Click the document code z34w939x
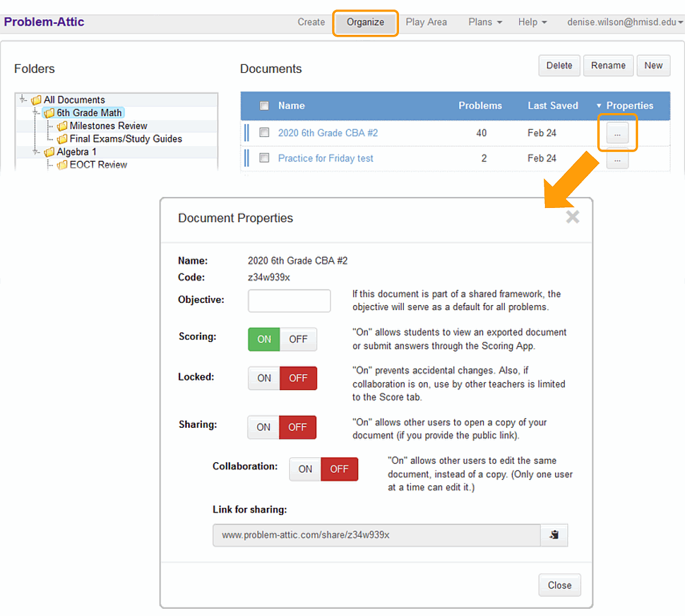Image resolution: width=685 pixels, height=616 pixels. [269, 278]
